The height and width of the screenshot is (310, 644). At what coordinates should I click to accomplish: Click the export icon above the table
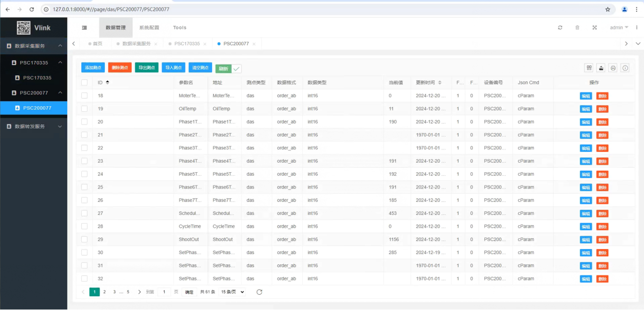(601, 68)
